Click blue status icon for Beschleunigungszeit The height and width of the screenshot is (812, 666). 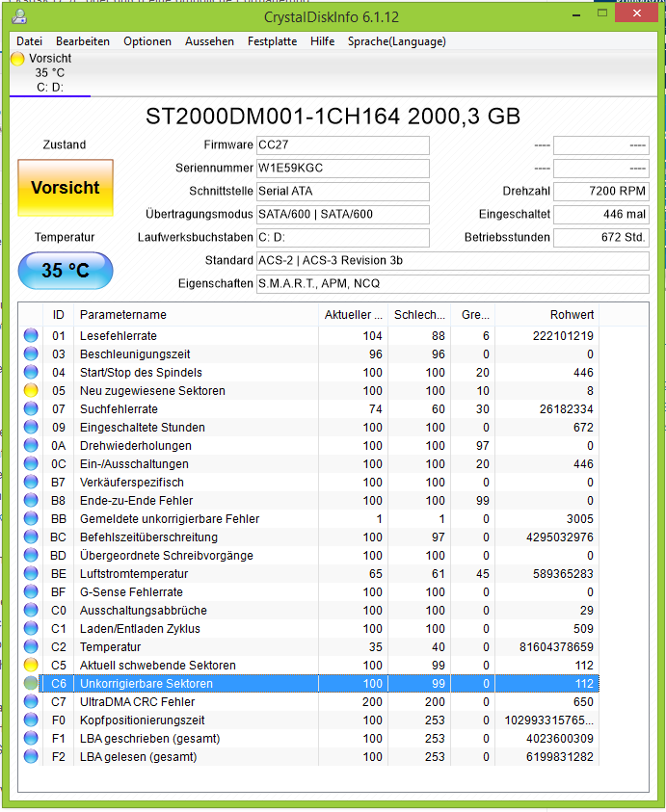pos(31,354)
